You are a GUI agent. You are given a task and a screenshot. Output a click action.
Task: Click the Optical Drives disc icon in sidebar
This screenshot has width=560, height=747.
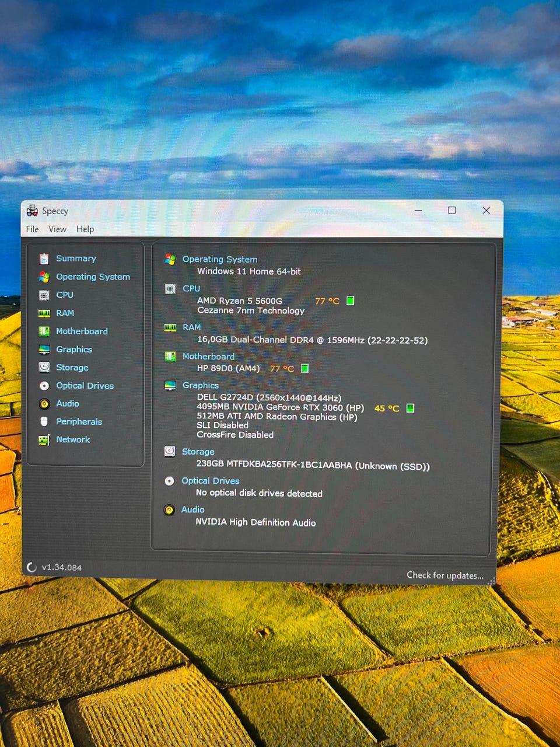point(44,386)
